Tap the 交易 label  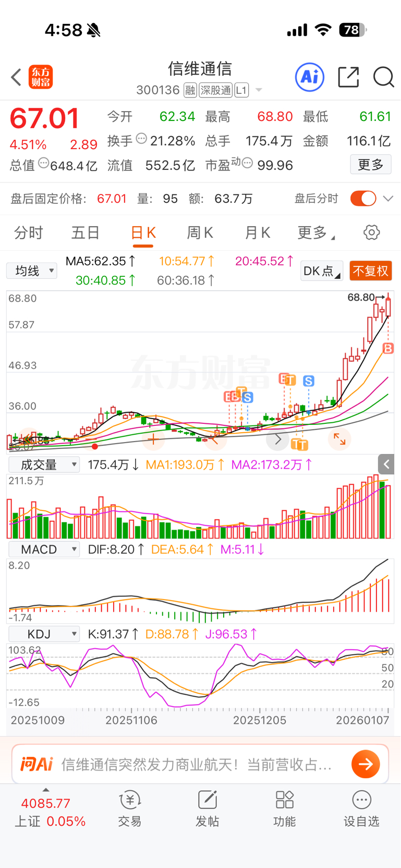130,822
